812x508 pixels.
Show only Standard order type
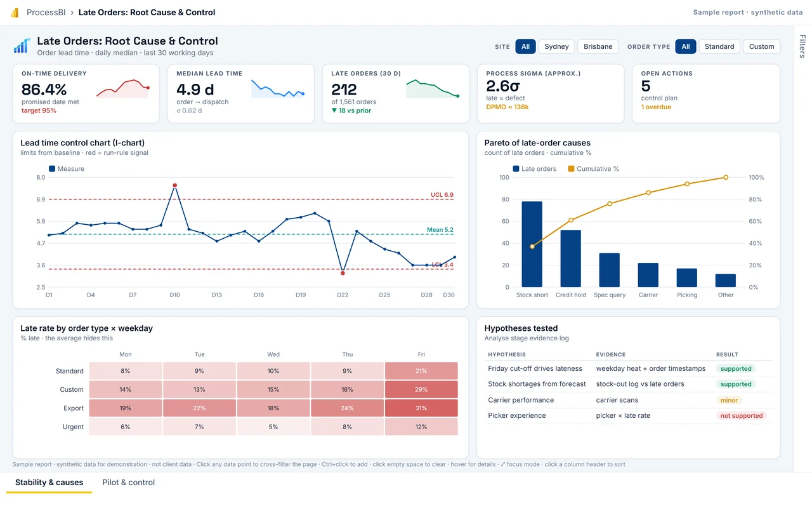click(719, 46)
